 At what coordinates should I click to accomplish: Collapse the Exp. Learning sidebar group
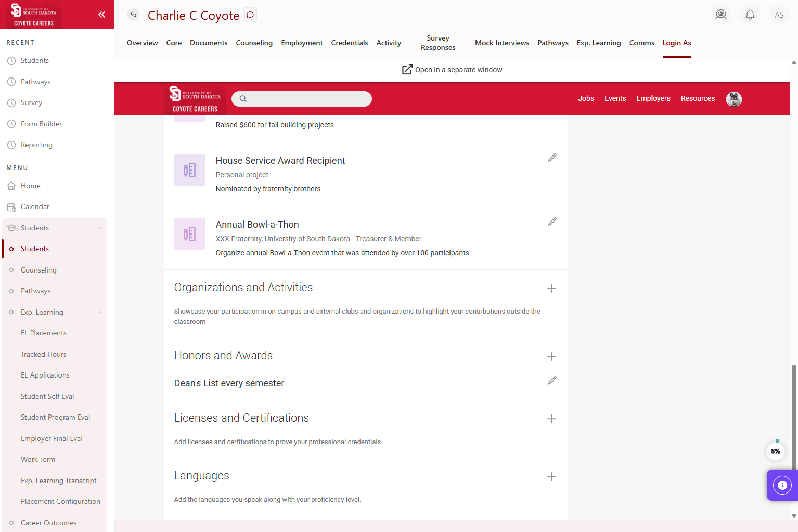(100, 312)
